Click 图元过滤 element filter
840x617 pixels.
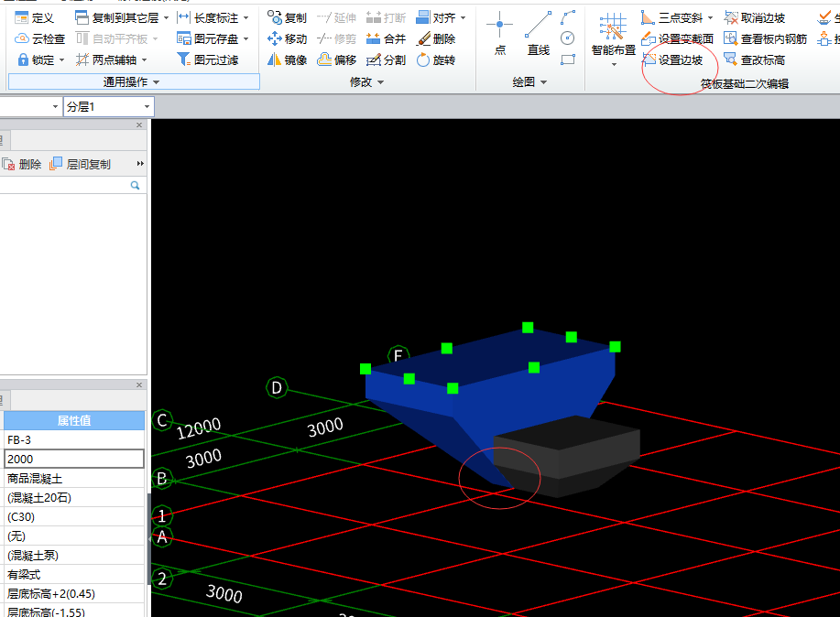coord(208,60)
